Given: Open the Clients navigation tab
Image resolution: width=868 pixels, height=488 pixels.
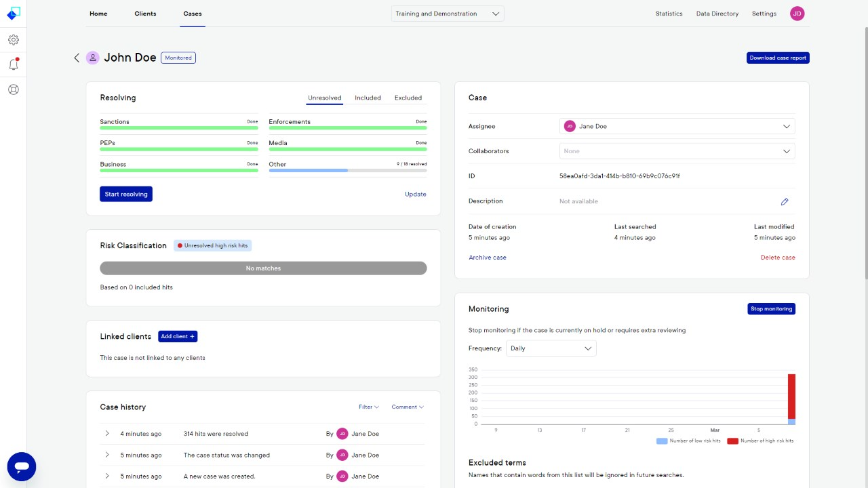Looking at the screenshot, I should point(145,14).
